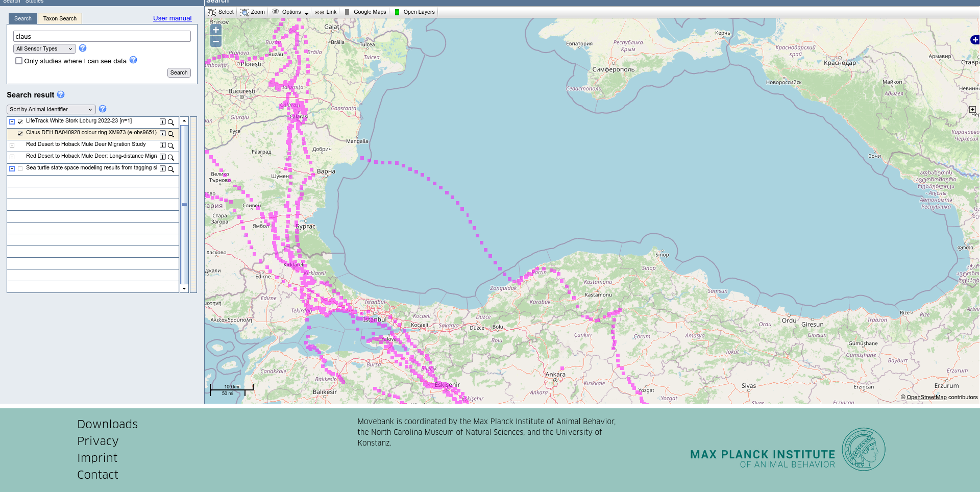Click the Search button below the filters

[x=179, y=73]
